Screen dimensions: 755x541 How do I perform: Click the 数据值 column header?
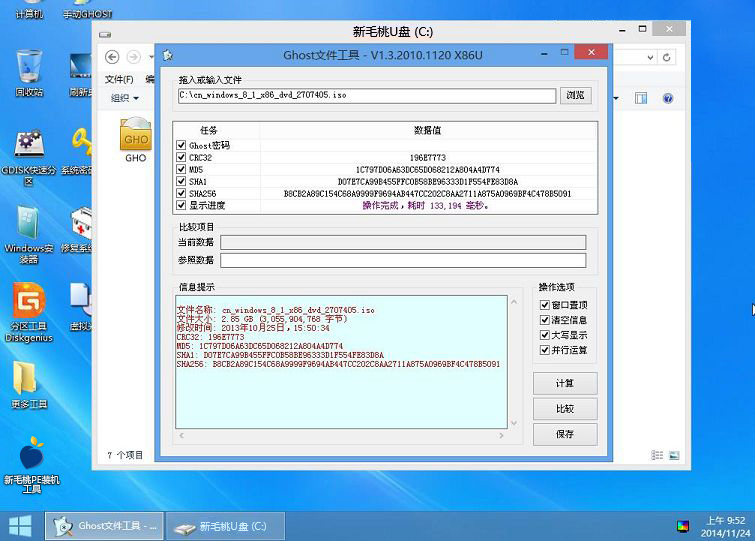coord(428,130)
